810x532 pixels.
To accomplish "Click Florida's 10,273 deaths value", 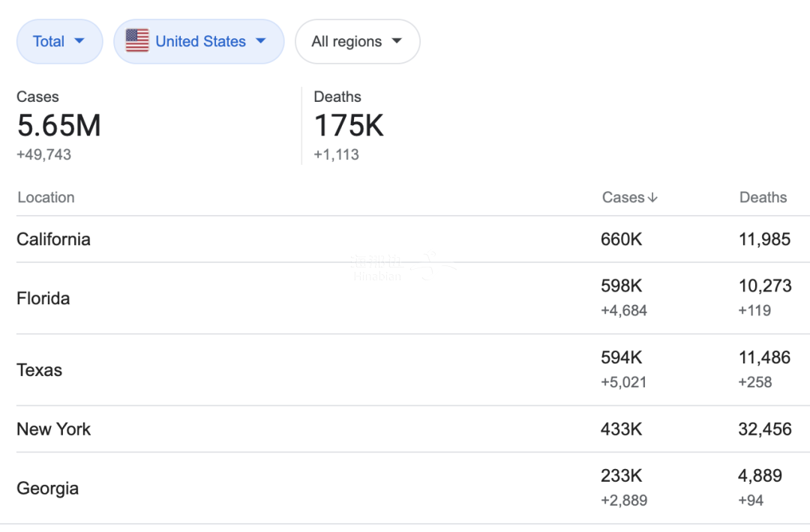I will pos(764,286).
